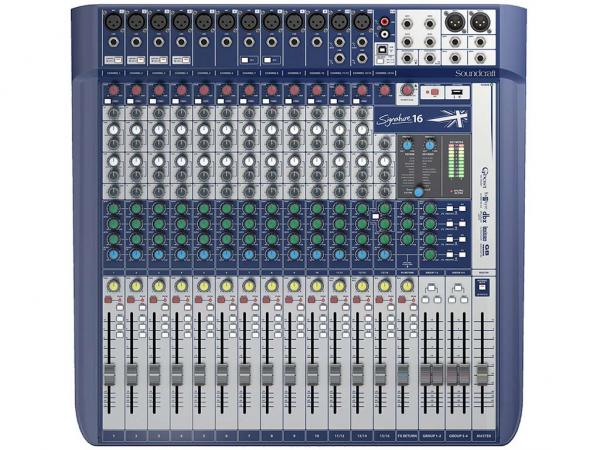Click the channel 1 yellow pan knob
Image resolution: width=600 pixels, height=450 pixels.
coord(112,285)
